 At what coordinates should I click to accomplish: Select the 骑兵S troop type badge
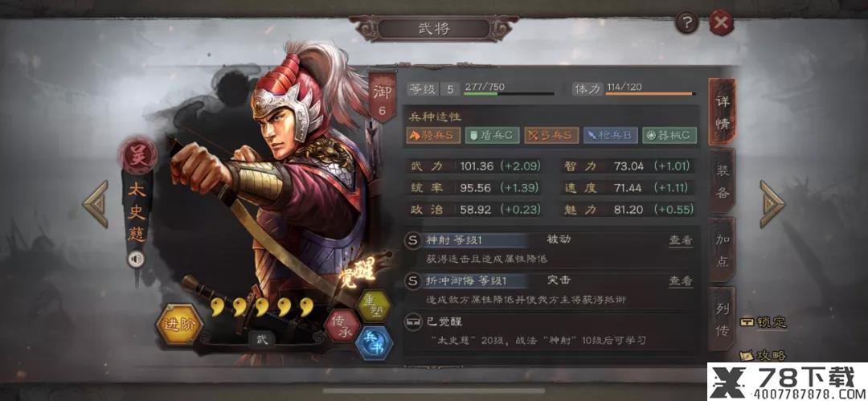pyautogui.click(x=433, y=135)
